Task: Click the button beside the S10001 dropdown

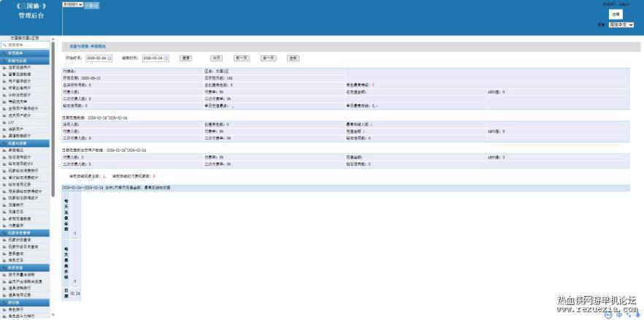Action: tap(92, 5)
